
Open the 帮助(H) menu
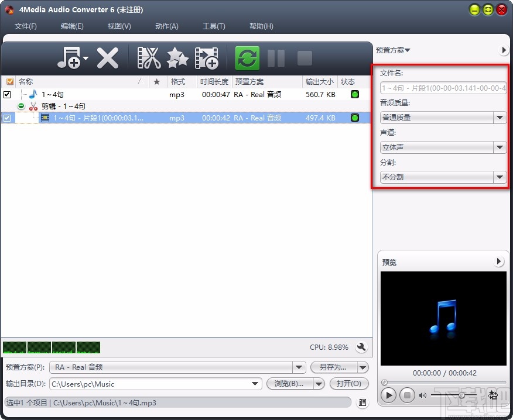[261, 26]
